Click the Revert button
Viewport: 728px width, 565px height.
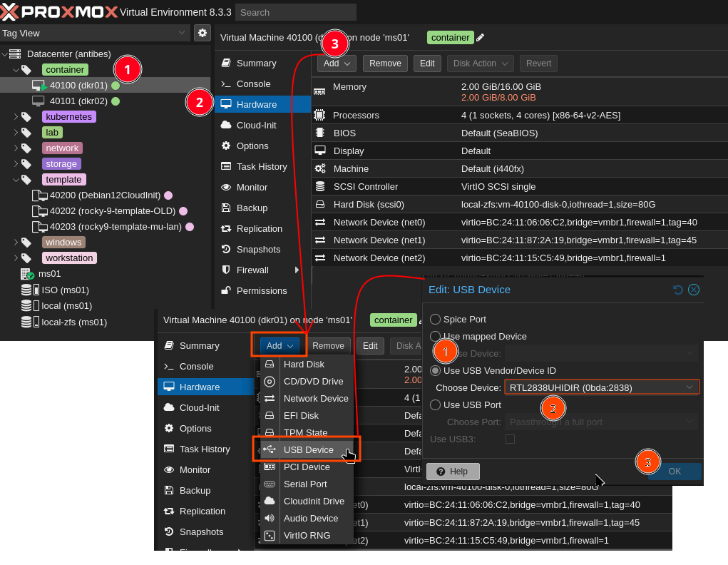538,63
